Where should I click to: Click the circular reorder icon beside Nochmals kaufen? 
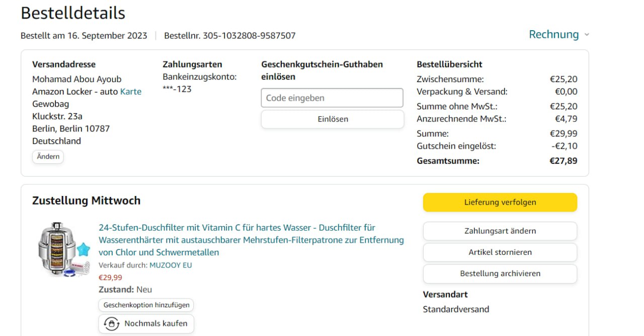(x=112, y=323)
